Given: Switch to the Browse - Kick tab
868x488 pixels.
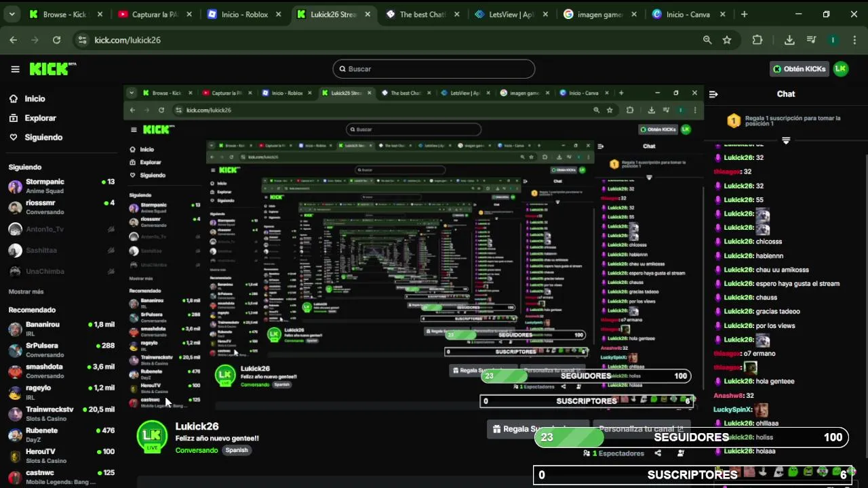Looking at the screenshot, I should click(66, 14).
